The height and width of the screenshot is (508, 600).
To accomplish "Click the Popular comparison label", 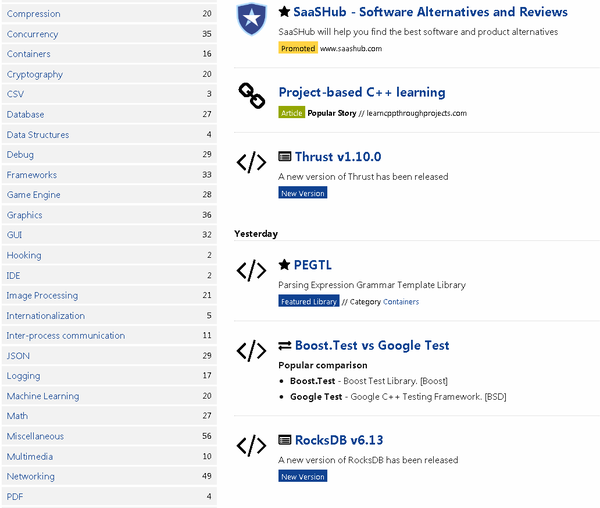I will (323, 365).
